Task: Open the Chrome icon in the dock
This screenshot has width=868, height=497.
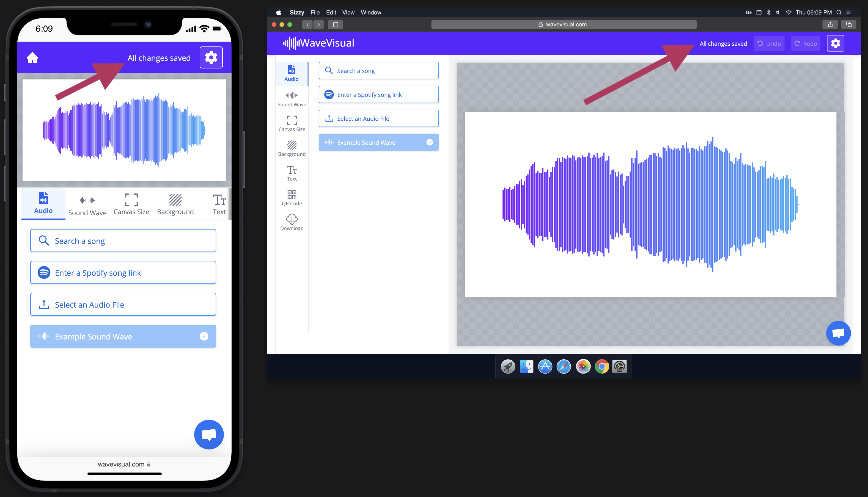Action: pyautogui.click(x=602, y=367)
